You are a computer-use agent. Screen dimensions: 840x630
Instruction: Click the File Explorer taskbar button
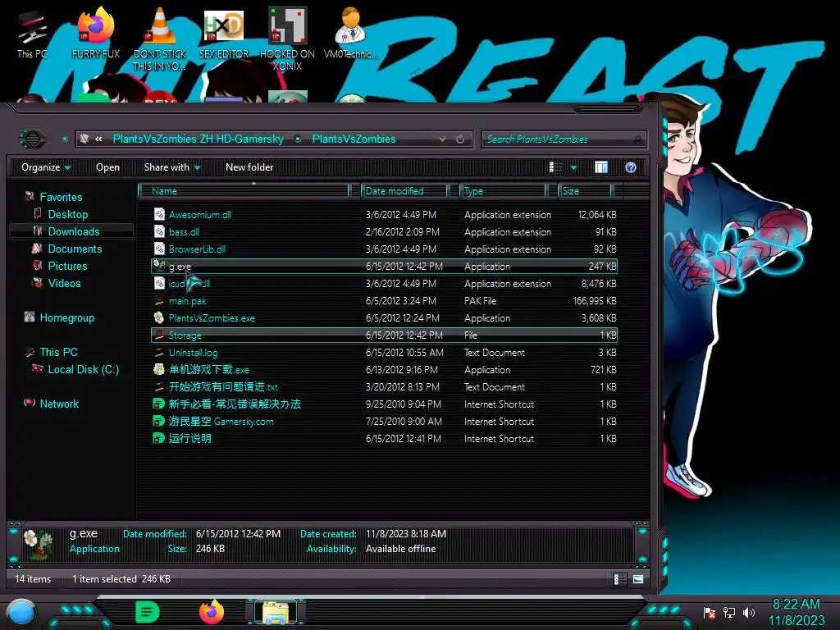pos(276,612)
